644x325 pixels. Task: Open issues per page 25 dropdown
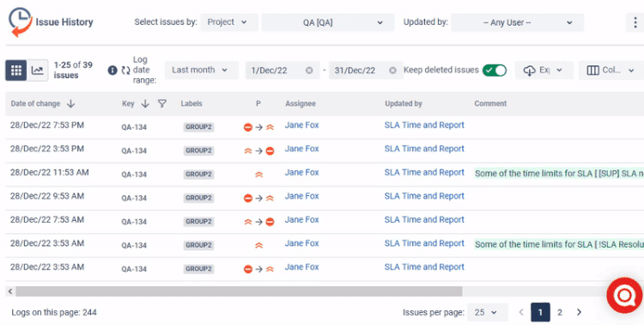click(488, 312)
